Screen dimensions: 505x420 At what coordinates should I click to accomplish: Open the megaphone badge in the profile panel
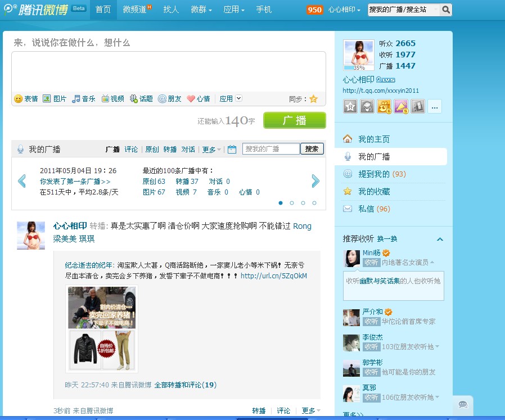401,106
